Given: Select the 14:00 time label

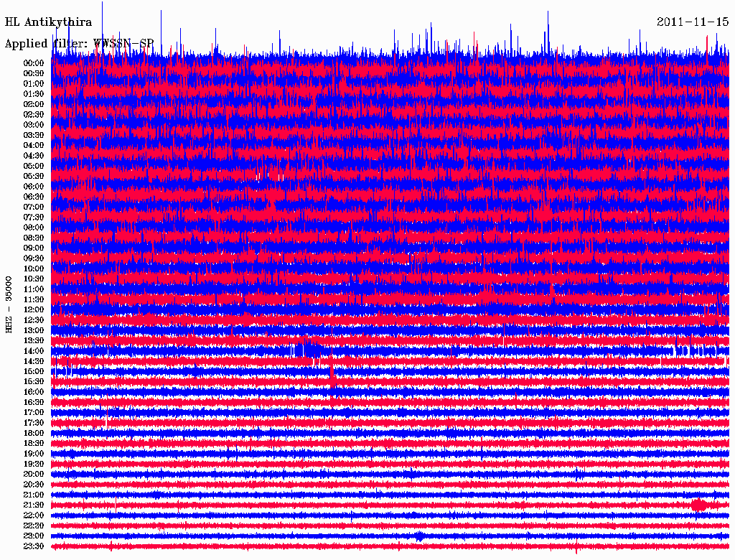Looking at the screenshot, I should (x=34, y=351).
